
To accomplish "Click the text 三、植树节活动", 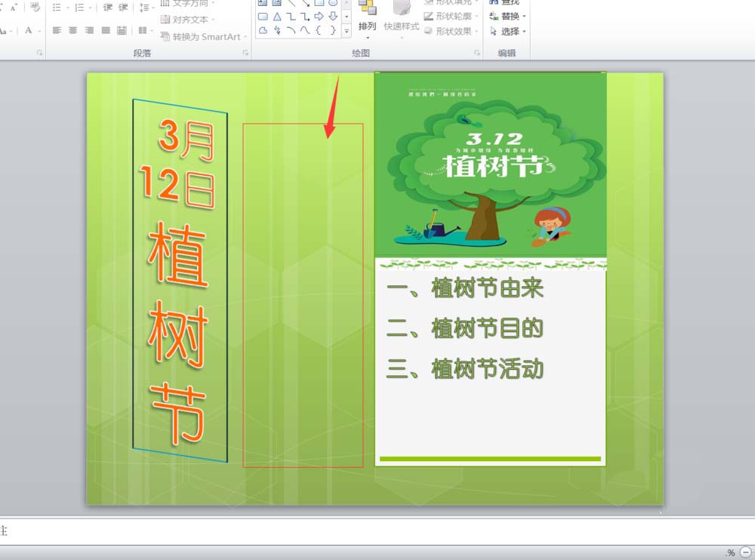I will (x=465, y=369).
